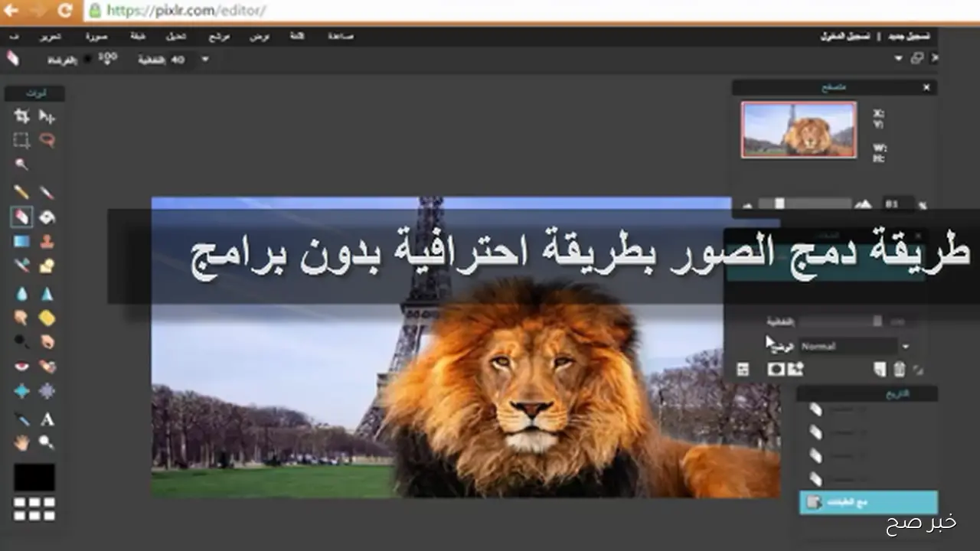980x551 pixels.
Task: Select the Type tool (A)
Action: 47,419
